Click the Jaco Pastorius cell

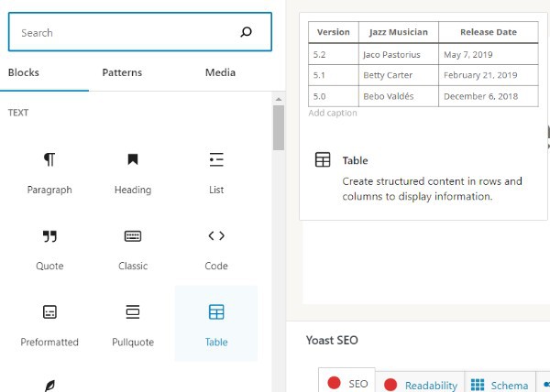(399, 54)
